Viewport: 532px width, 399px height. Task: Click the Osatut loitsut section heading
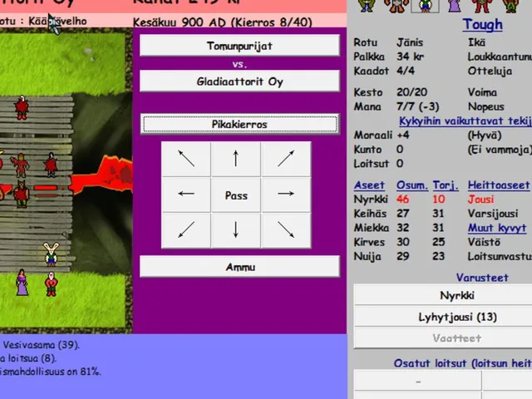tap(463, 363)
